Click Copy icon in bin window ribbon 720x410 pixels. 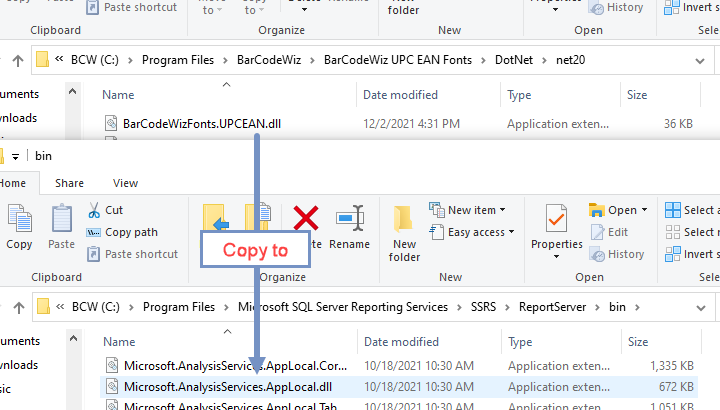19,218
